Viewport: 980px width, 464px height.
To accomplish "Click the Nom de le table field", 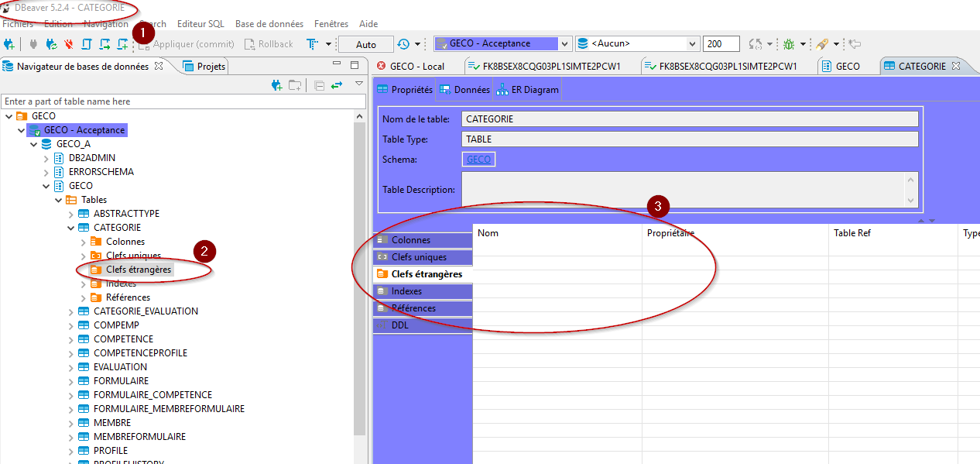I will (690, 119).
